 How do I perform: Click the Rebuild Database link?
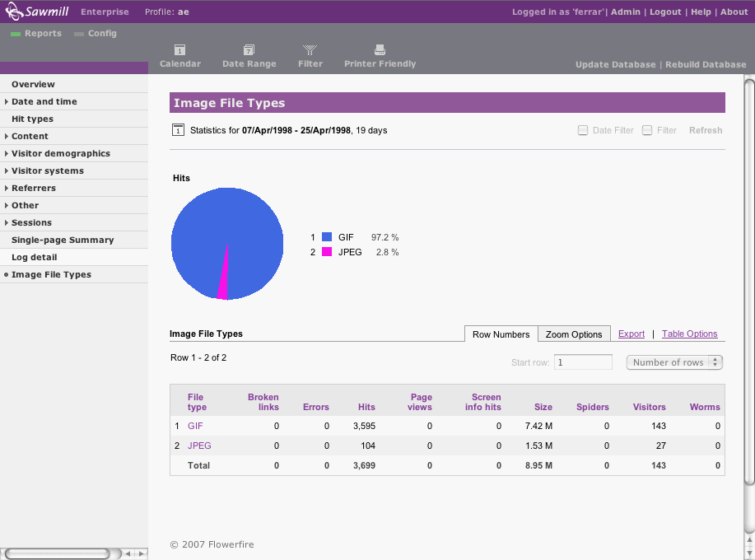(x=706, y=64)
